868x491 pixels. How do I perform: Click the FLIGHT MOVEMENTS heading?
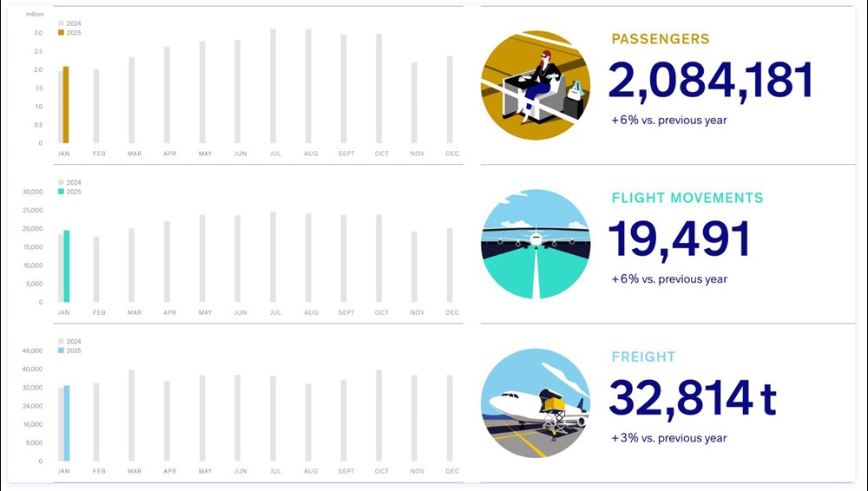pos(687,198)
